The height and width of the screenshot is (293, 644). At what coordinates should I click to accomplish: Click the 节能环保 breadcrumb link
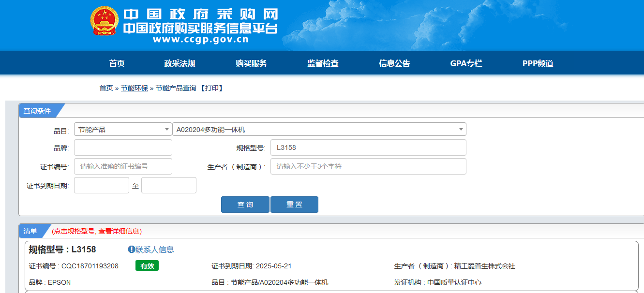coord(135,88)
